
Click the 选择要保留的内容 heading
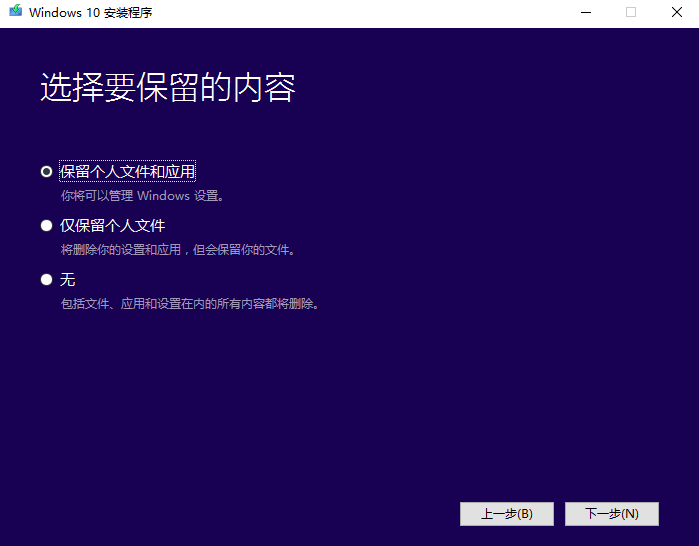[167, 88]
